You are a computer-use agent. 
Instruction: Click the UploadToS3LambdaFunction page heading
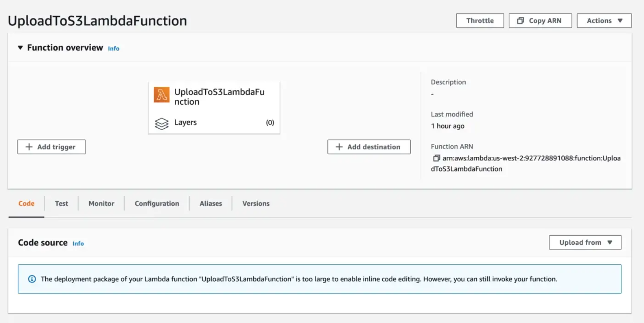point(97,21)
